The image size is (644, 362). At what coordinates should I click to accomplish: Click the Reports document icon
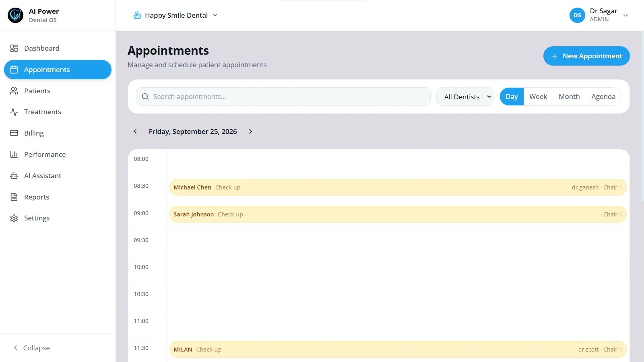click(14, 197)
